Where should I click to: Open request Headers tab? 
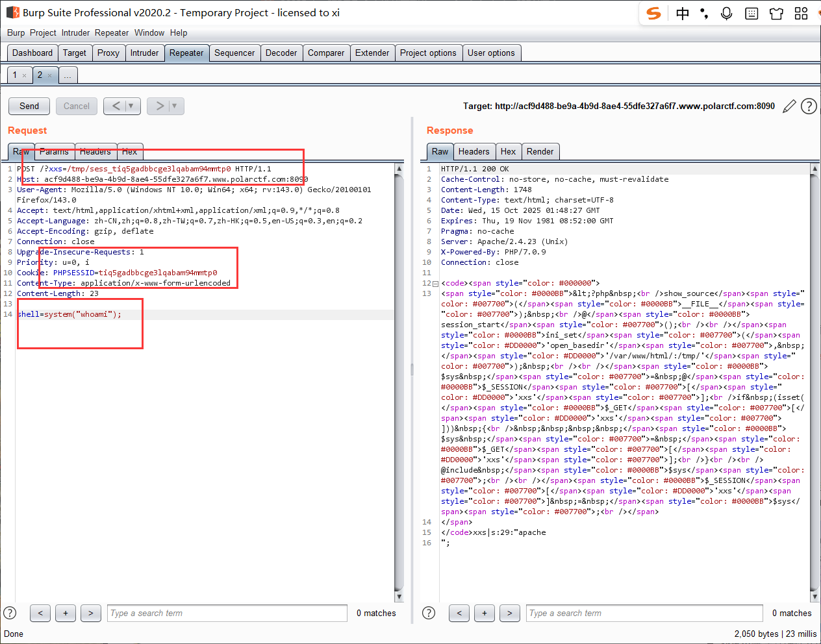[x=95, y=151]
